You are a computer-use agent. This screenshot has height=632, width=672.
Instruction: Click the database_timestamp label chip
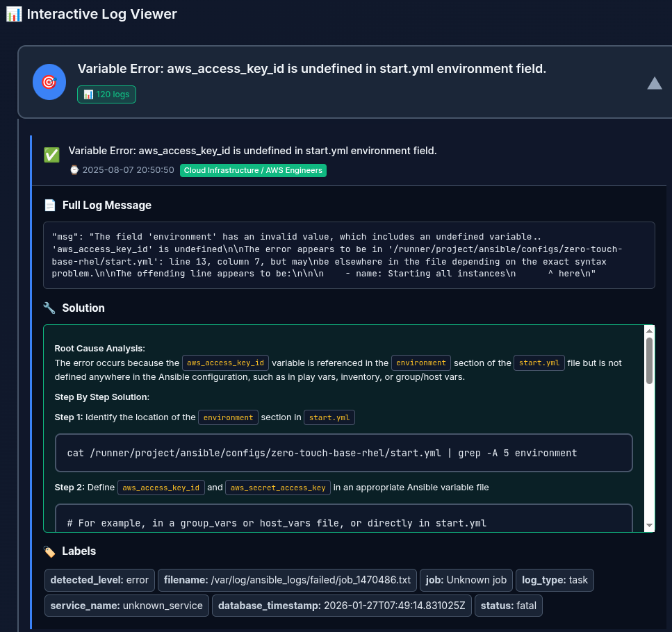pyautogui.click(x=341, y=606)
